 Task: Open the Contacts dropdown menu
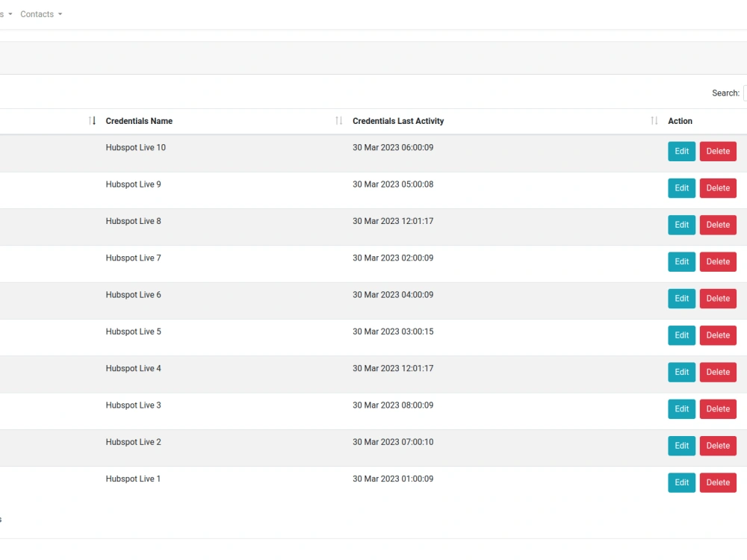click(41, 14)
